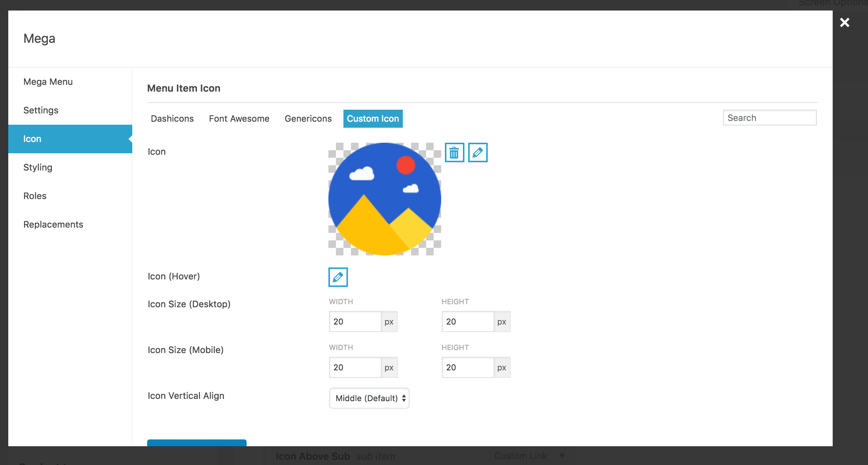Open the Roles sidebar section
This screenshot has width=868, height=465.
coord(35,196)
